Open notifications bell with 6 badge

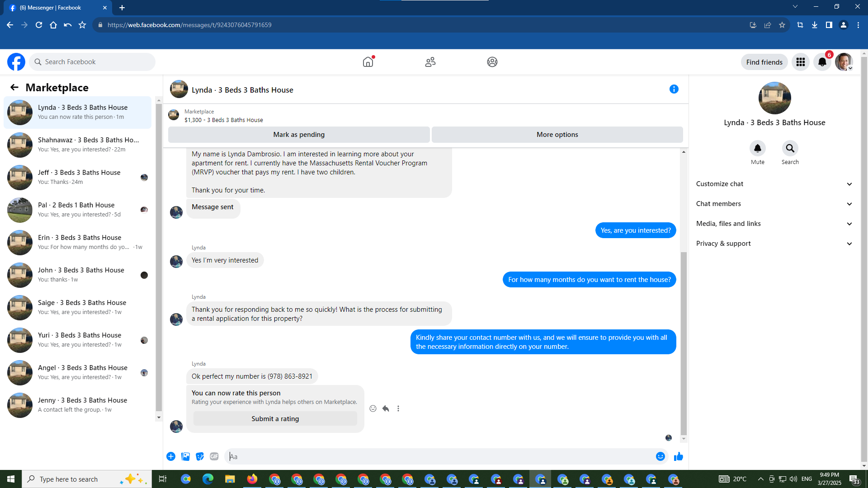(x=822, y=62)
